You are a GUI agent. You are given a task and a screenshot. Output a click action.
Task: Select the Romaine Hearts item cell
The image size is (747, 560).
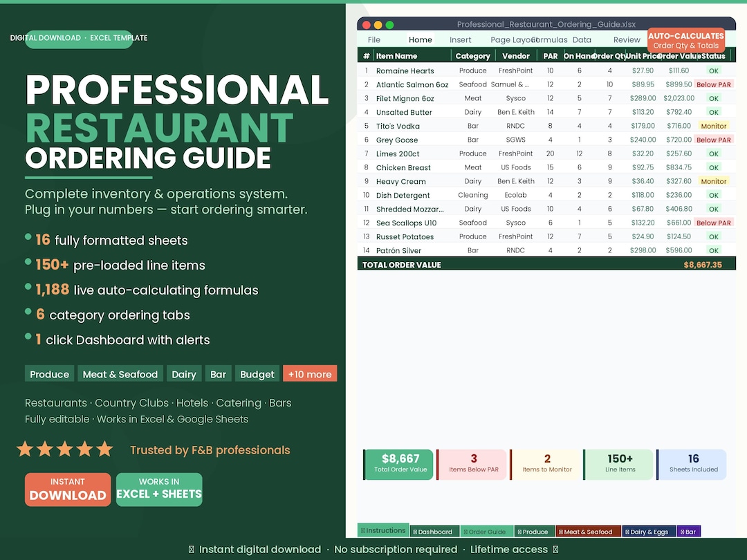[x=405, y=71]
